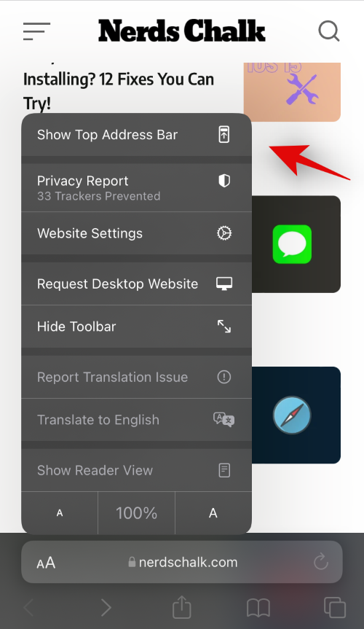Image resolution: width=364 pixels, height=629 pixels.
Task: Open the bookmarks book icon
Action: click(258, 608)
